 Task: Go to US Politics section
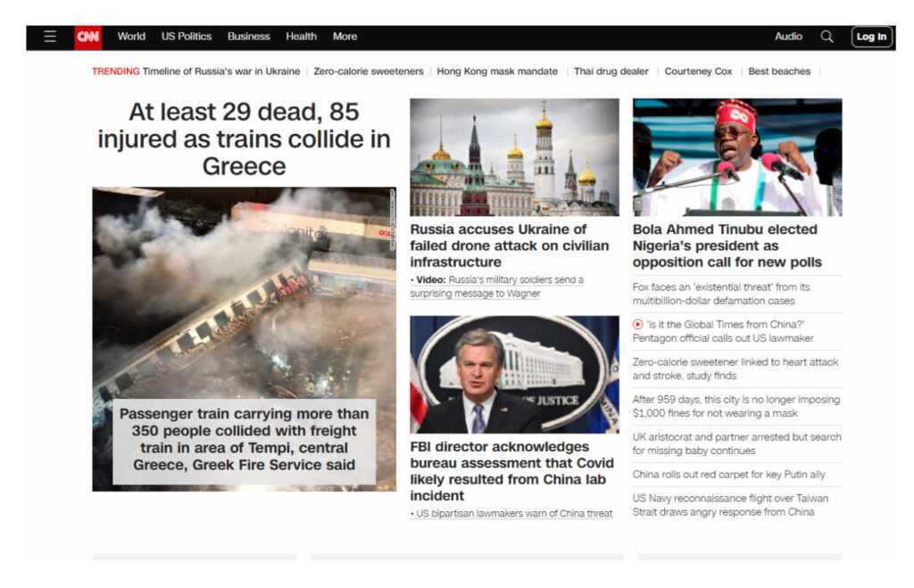[187, 37]
